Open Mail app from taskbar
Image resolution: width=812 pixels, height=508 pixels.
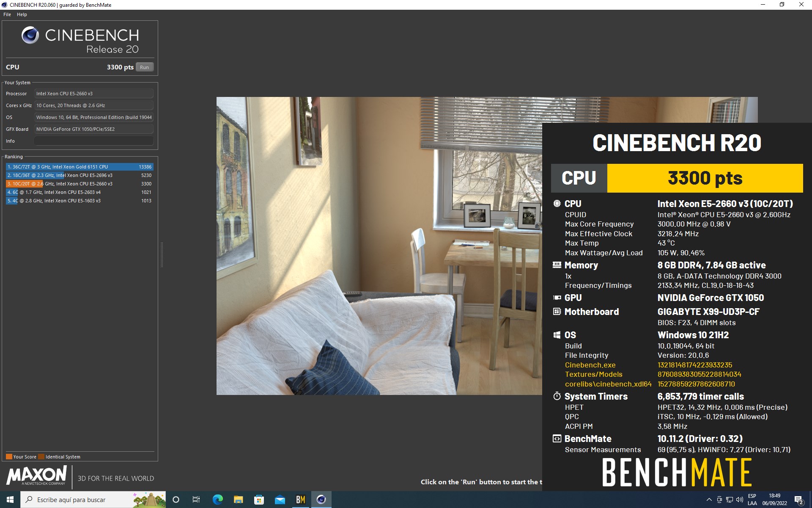click(x=280, y=500)
